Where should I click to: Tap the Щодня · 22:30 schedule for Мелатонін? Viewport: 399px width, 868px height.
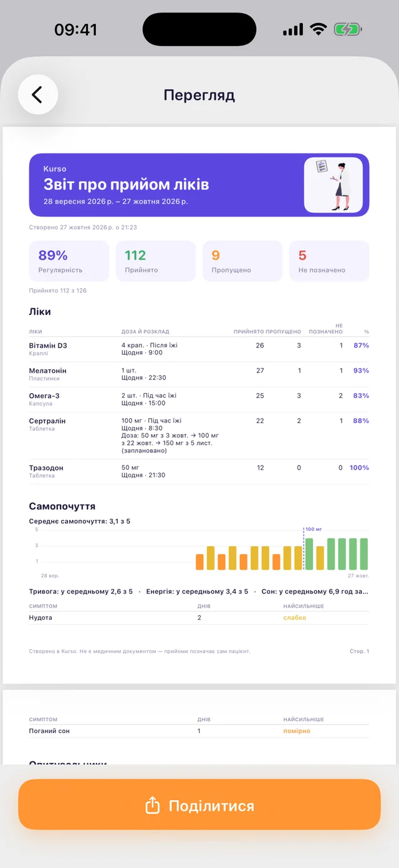click(144, 378)
